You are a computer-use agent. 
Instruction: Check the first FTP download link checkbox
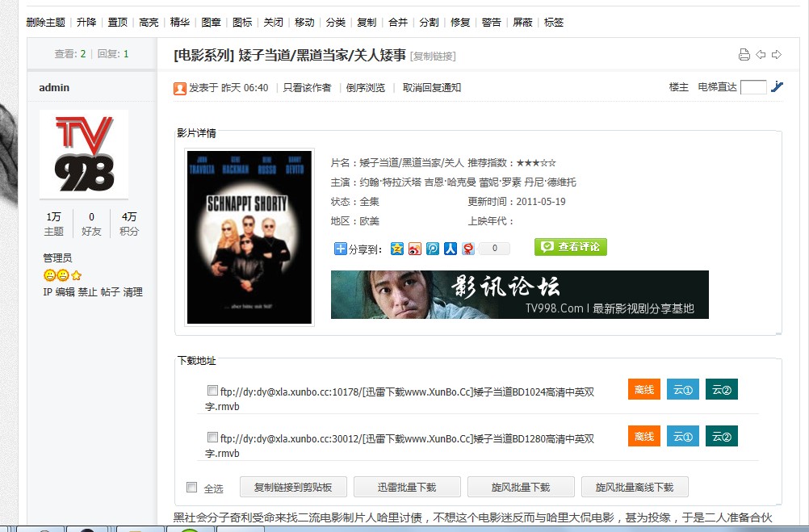(x=215, y=392)
